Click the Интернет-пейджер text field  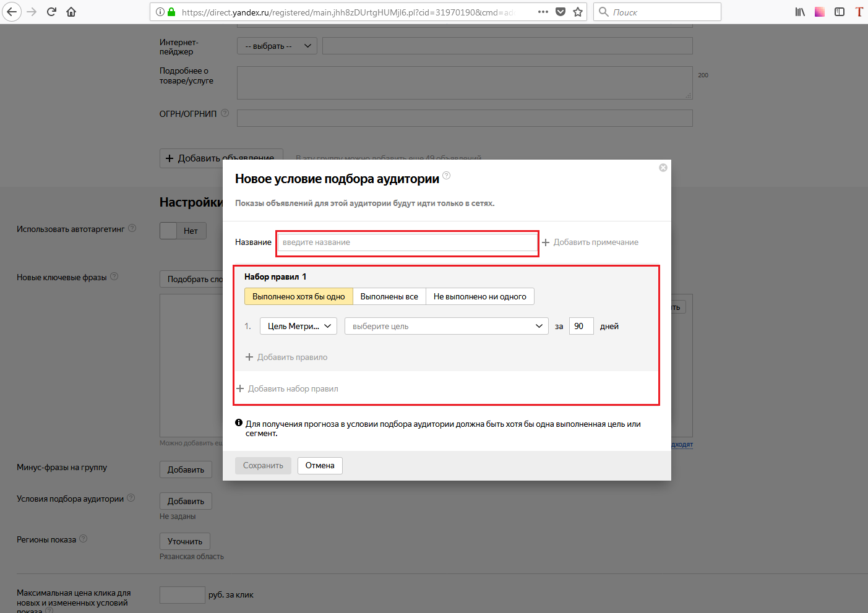(x=507, y=46)
